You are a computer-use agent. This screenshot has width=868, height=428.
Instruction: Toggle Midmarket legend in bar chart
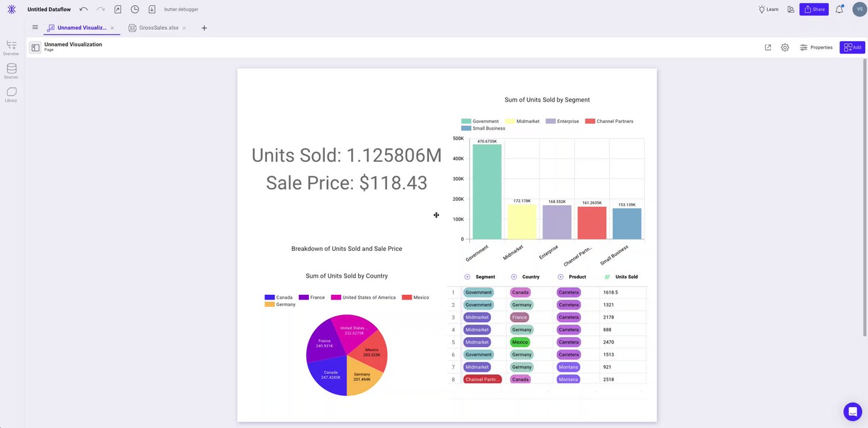tap(522, 121)
